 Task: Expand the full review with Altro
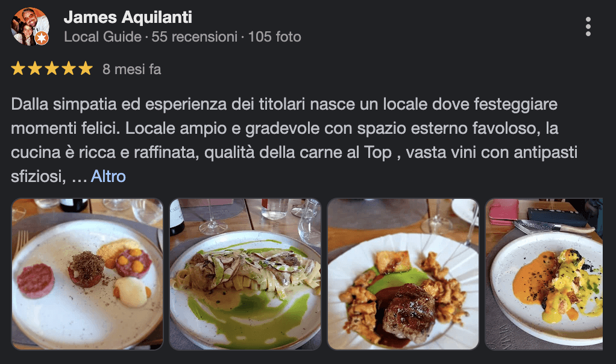108,177
